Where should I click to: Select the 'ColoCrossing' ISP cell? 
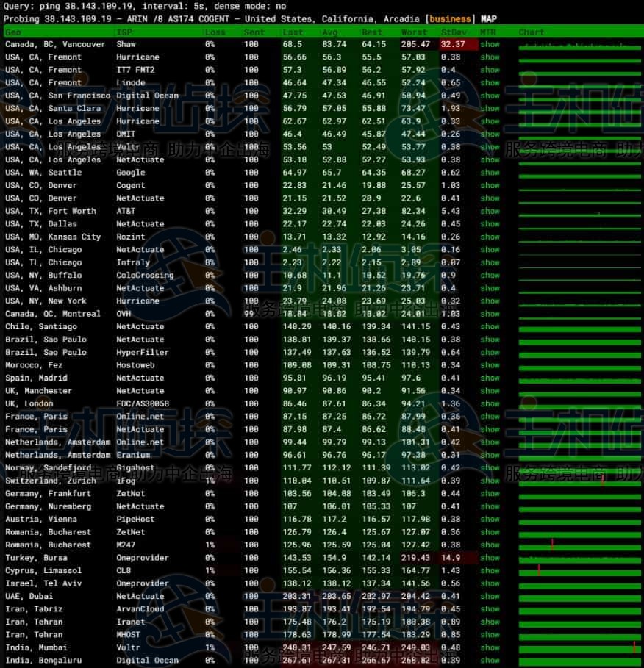tap(146, 275)
